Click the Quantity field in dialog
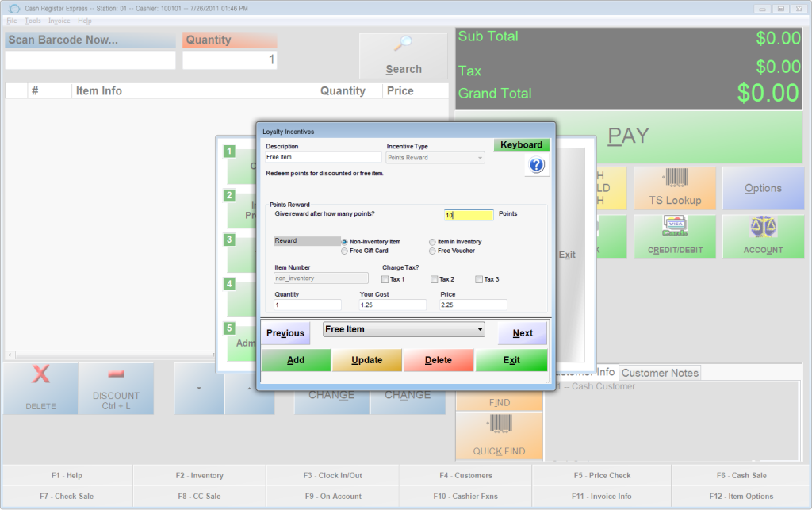 click(308, 305)
